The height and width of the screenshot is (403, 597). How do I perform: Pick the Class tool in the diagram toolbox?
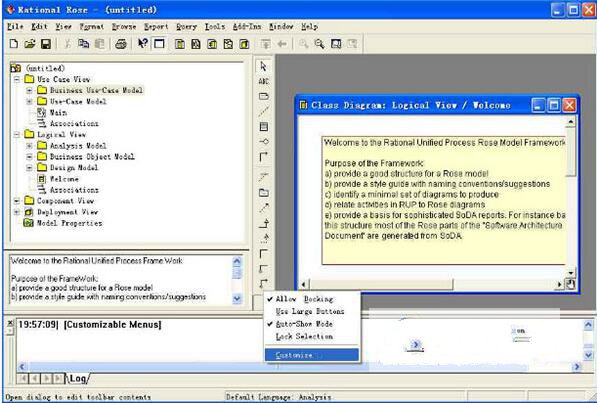click(263, 126)
